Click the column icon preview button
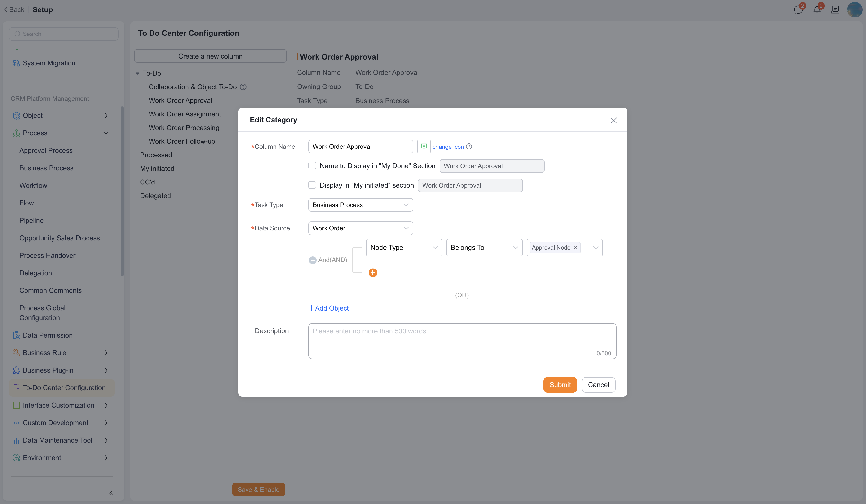Viewport: 866px width, 504px height. tap(424, 146)
